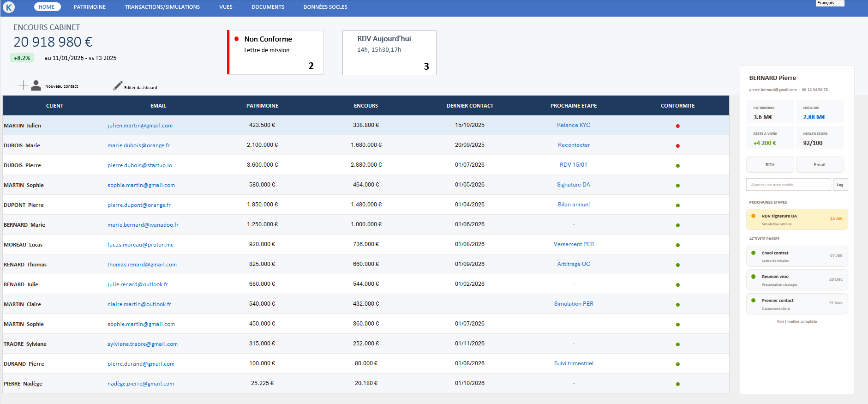Click the plus icon for new contact
The image size is (868, 404).
point(23,85)
